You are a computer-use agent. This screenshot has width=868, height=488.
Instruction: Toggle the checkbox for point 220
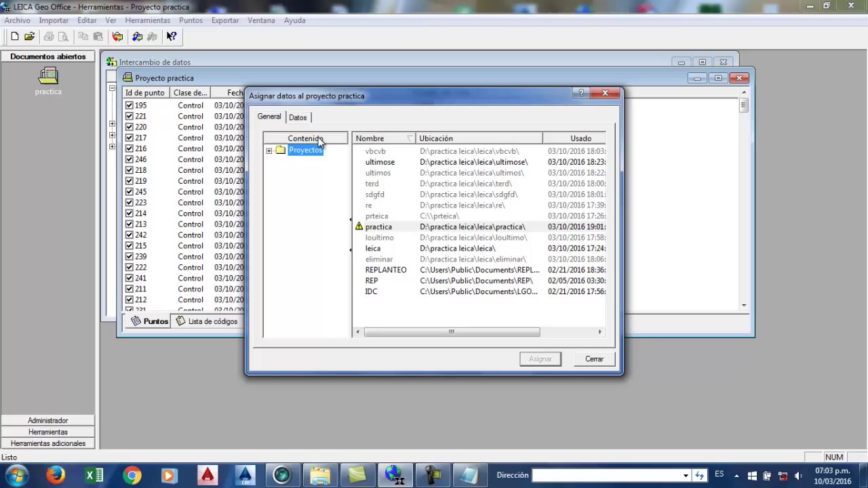(129, 127)
